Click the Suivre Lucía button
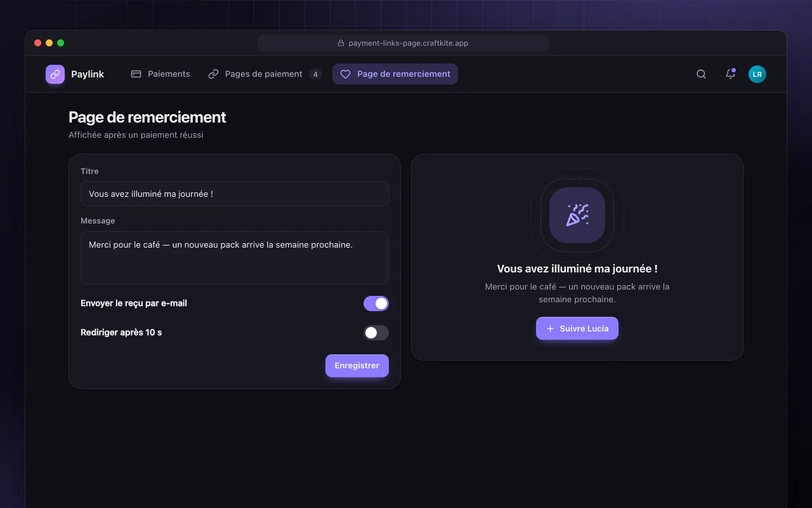 point(577,328)
